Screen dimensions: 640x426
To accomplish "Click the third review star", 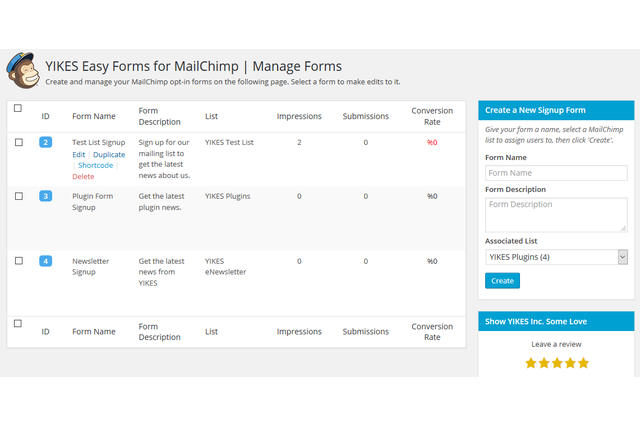I will point(557,363).
